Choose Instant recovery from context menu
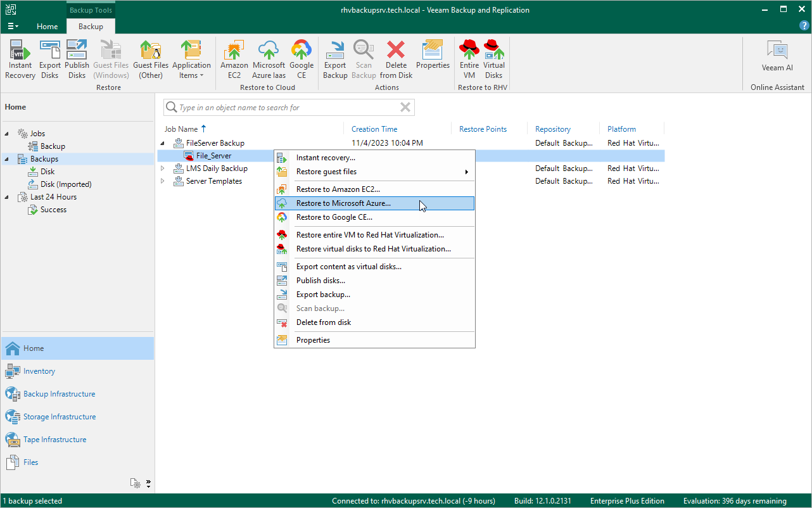This screenshot has height=508, width=812. tap(374, 158)
